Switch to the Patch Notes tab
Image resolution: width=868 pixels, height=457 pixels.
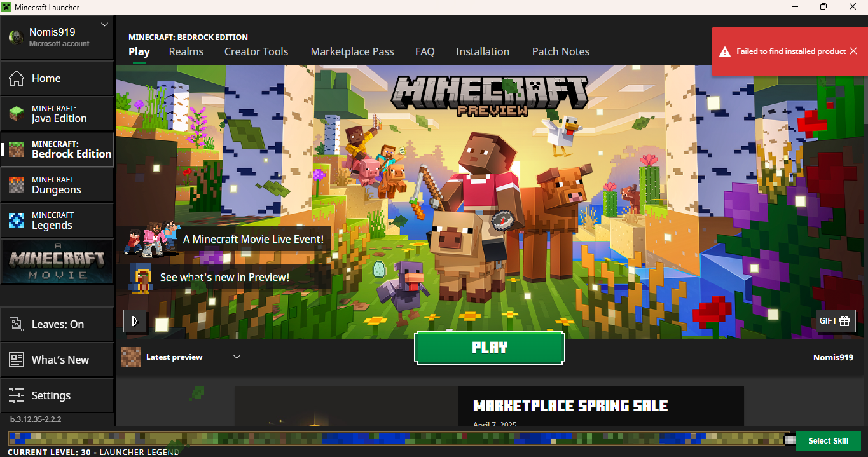click(561, 51)
